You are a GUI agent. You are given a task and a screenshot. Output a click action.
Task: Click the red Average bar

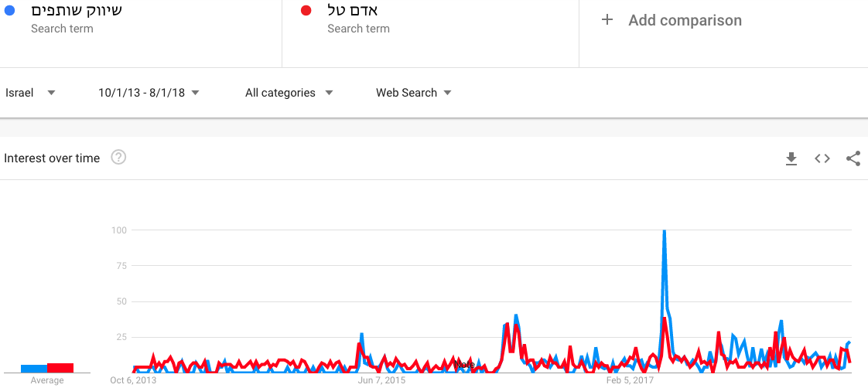coord(60,368)
